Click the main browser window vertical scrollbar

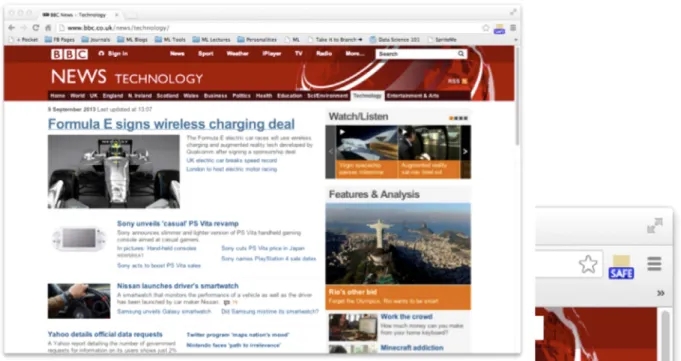tap(517, 96)
